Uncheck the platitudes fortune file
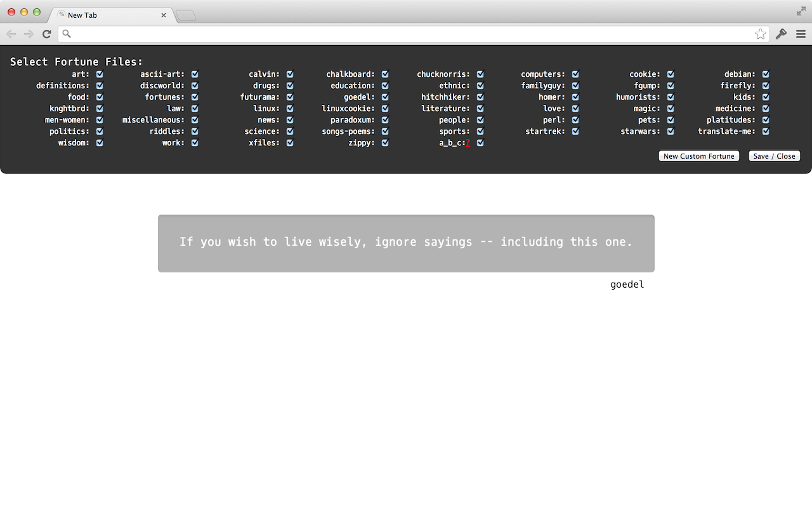The image size is (812, 508). point(766,120)
